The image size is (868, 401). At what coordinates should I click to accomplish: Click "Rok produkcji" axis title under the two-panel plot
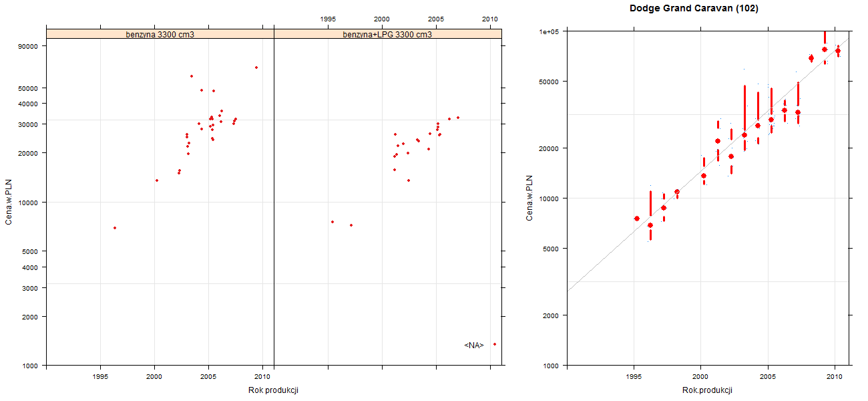(x=273, y=390)
